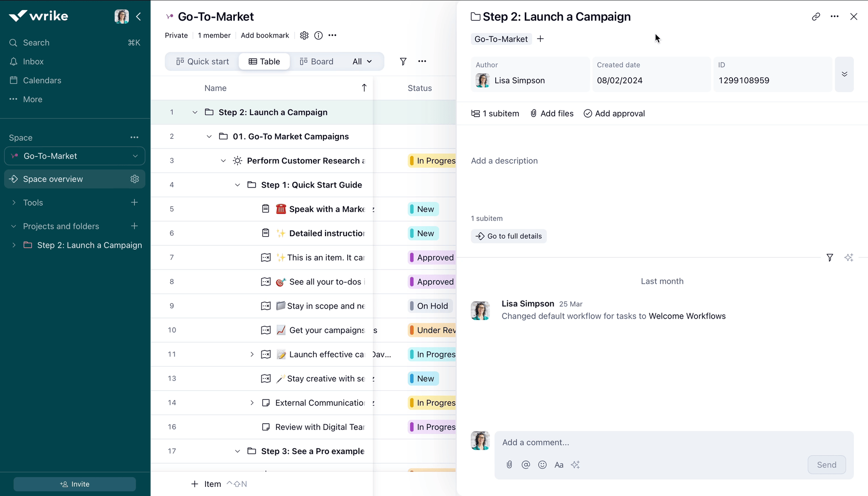Viewport: 868px width, 496px height.
Task: Click the Invite button
Action: (x=75, y=484)
